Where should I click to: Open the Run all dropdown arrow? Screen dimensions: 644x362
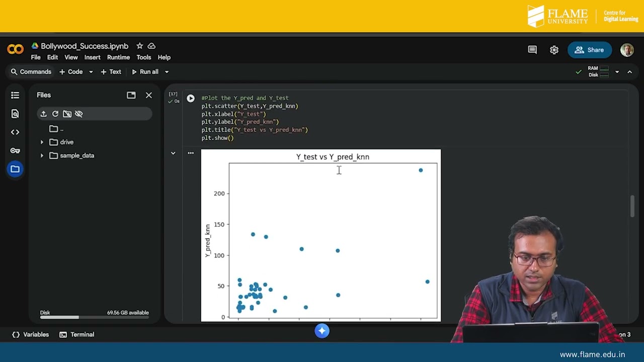167,72
